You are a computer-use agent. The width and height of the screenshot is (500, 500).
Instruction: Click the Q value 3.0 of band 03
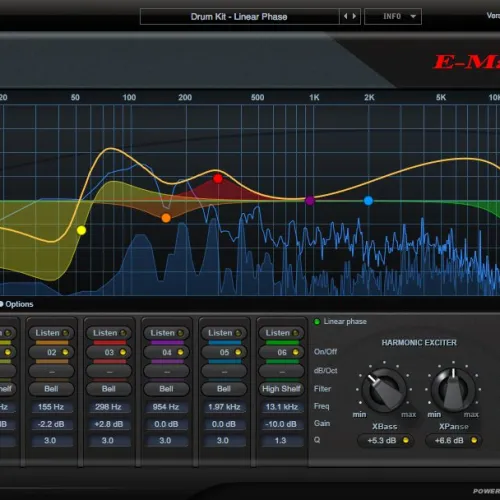click(109, 441)
